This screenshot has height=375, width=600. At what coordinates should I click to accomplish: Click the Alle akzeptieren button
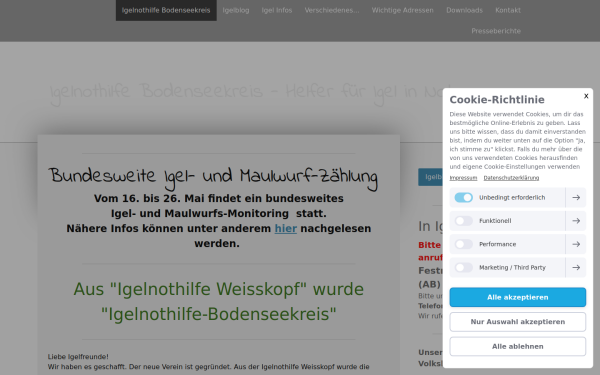517,297
